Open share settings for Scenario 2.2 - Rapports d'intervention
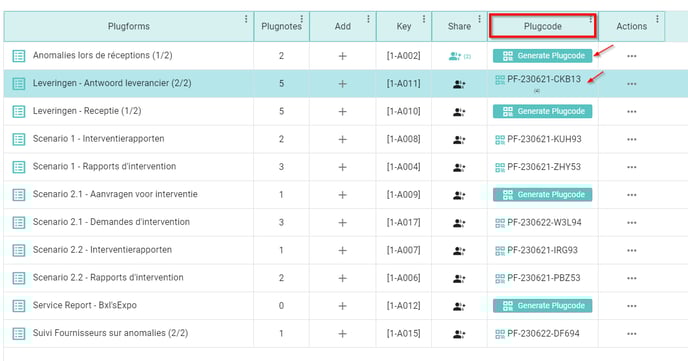The image size is (688, 361). (459, 279)
